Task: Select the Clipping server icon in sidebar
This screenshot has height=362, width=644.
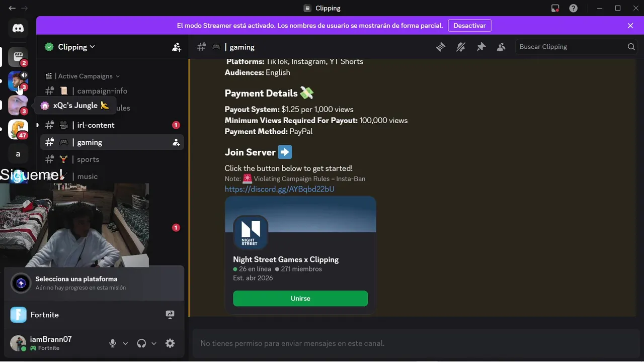Action: (x=18, y=57)
